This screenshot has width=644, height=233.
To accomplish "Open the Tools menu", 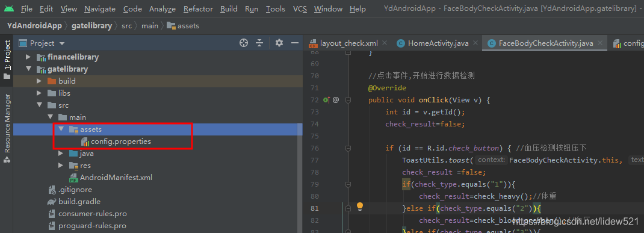I will tap(275, 8).
